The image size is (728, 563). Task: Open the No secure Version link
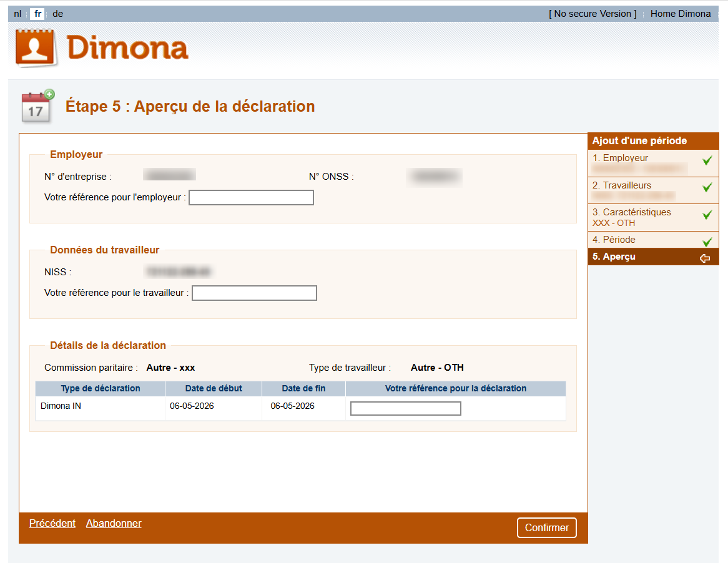(593, 14)
